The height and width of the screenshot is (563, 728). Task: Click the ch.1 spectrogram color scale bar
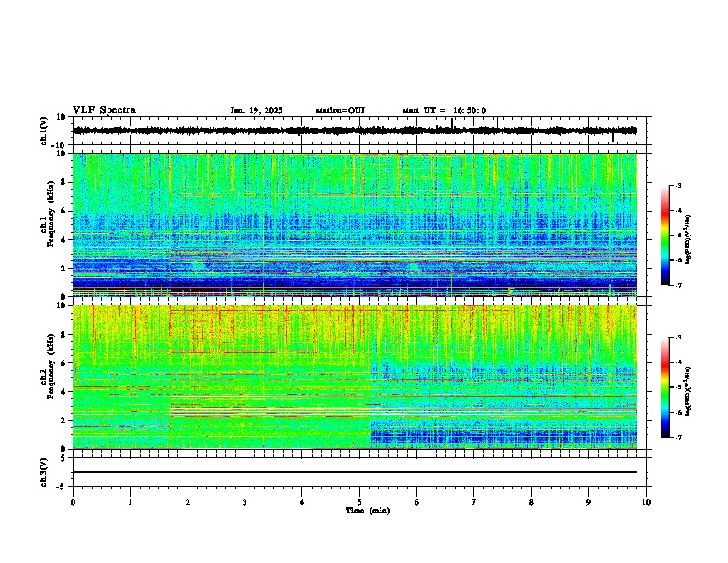point(665,236)
